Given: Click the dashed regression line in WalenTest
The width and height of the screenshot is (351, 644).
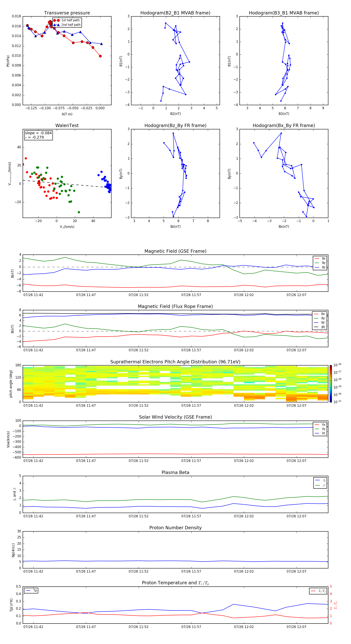Looking at the screenshot, I should 67,184.
